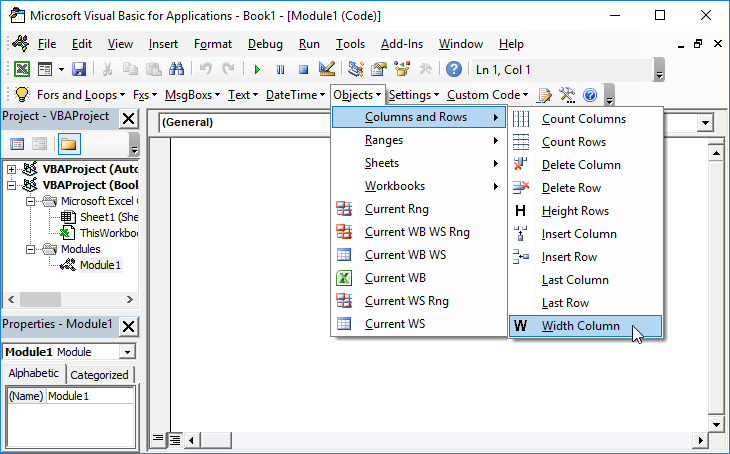
Task: Toggle Folders view in Project panel
Action: (68, 144)
